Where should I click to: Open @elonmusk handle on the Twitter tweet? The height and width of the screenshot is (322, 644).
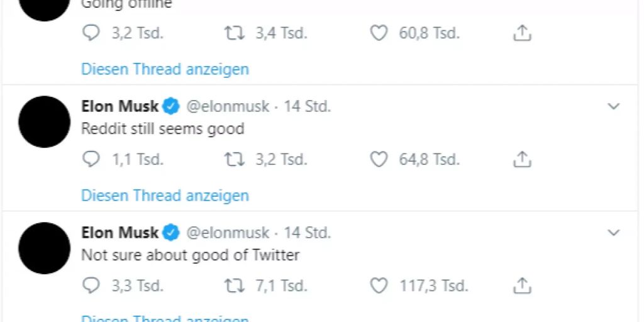click(x=228, y=233)
